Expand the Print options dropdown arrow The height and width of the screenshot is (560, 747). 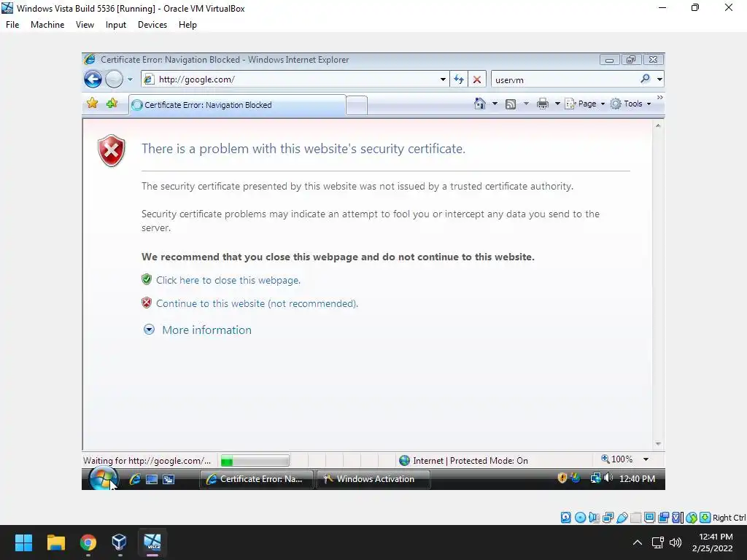click(x=557, y=104)
